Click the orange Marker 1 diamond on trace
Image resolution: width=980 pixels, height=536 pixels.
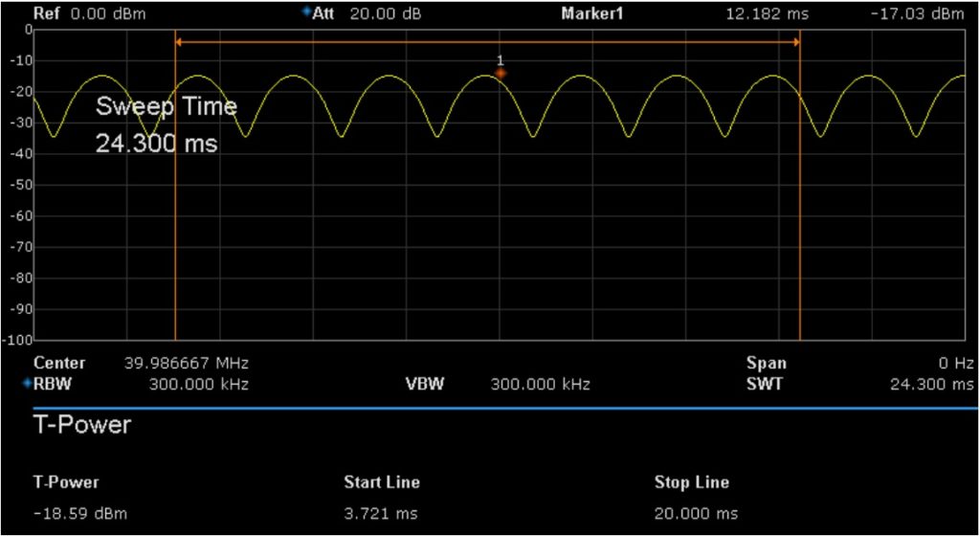coord(500,73)
